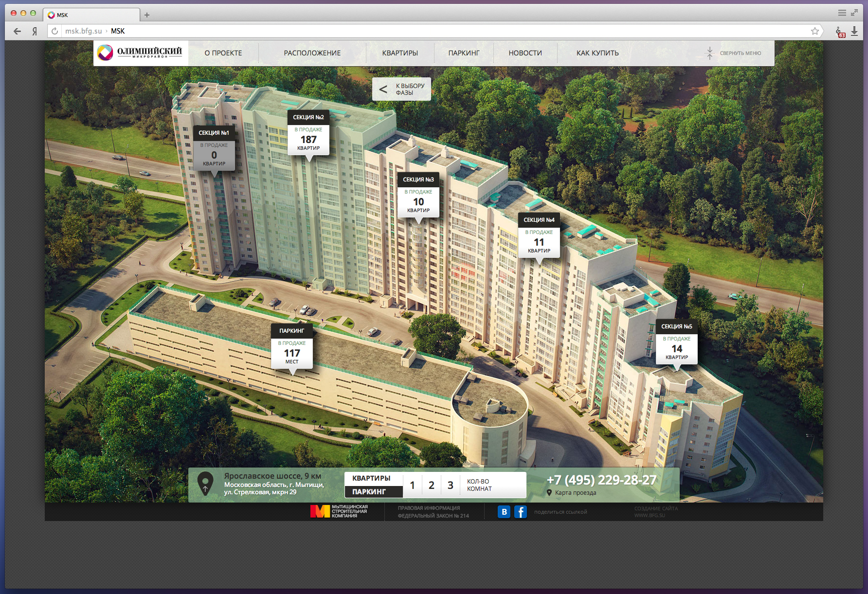Collapse the menu with СВЕРНУТЬ МЕНЮ
The image size is (868, 594).
point(734,53)
